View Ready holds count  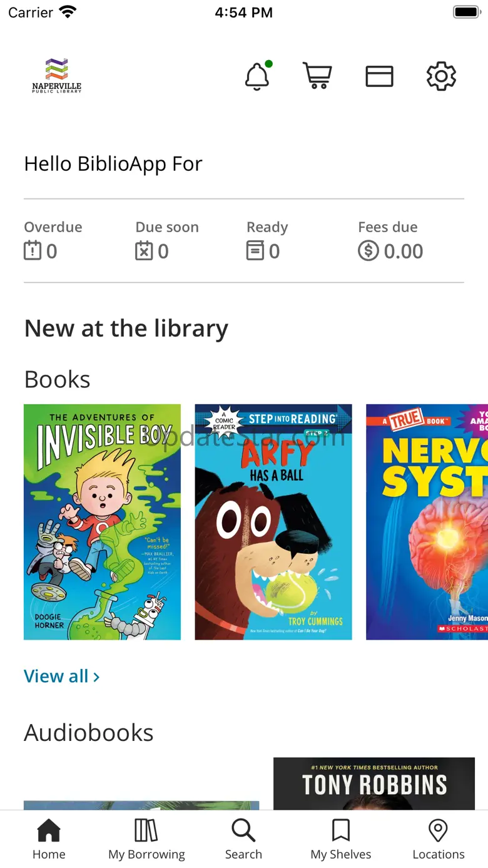pos(267,240)
